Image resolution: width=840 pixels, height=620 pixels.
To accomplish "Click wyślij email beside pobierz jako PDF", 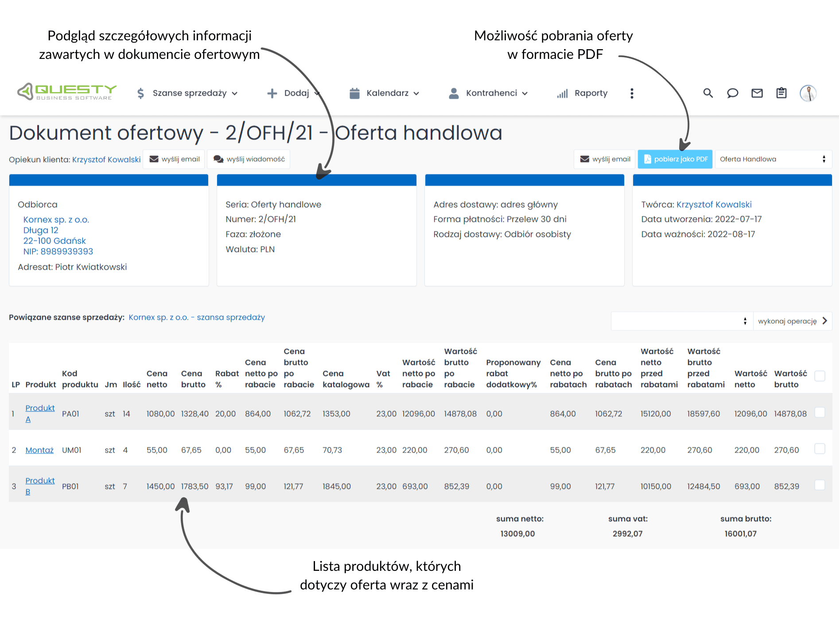I will pos(605,159).
